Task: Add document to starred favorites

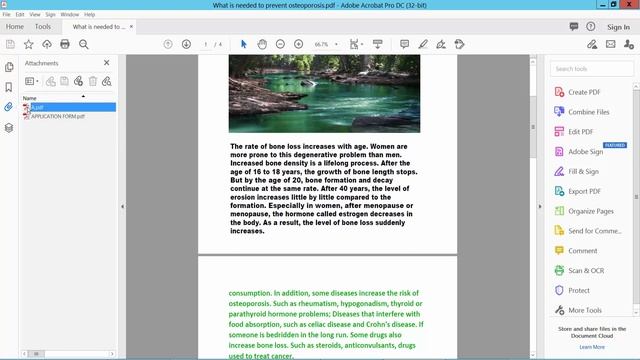Action: click(29, 44)
